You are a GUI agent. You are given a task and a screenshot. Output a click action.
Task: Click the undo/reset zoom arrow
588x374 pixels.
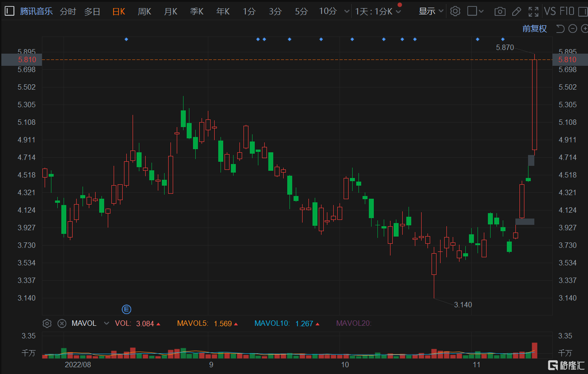pyautogui.click(x=560, y=29)
